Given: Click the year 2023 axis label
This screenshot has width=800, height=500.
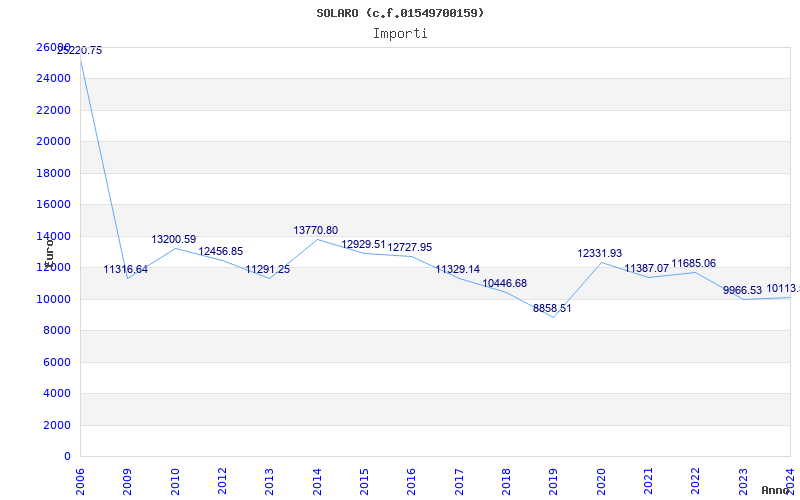Looking at the screenshot, I should click(742, 482).
